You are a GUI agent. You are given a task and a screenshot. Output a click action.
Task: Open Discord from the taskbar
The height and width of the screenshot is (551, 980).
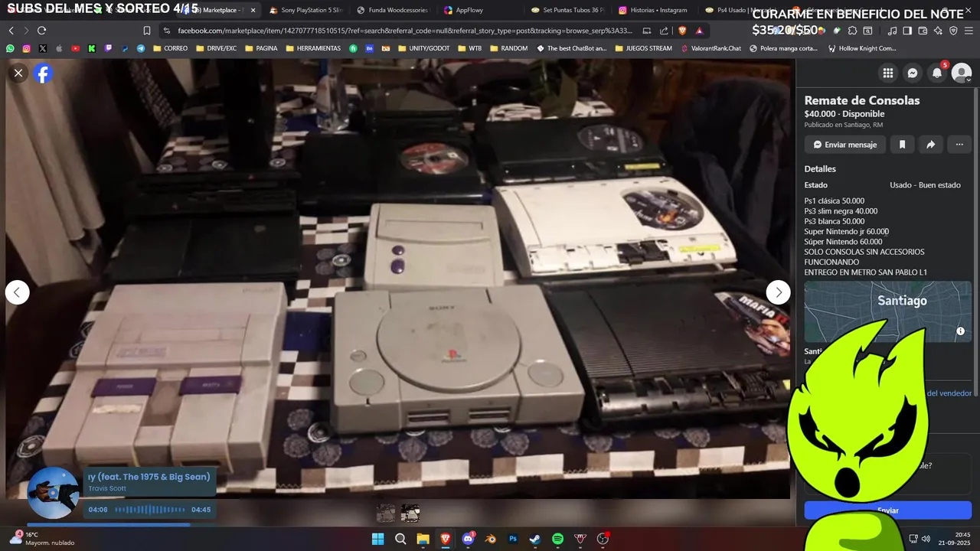468,539
